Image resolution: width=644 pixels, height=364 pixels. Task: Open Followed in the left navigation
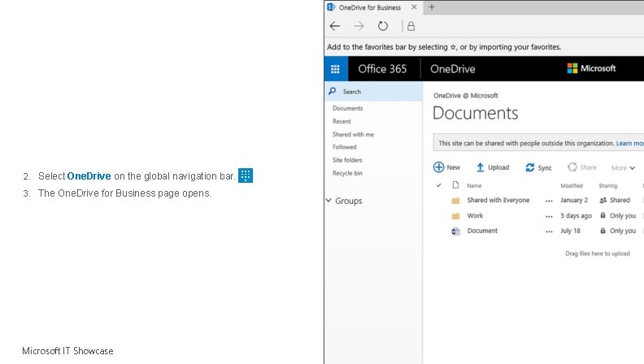click(x=345, y=147)
